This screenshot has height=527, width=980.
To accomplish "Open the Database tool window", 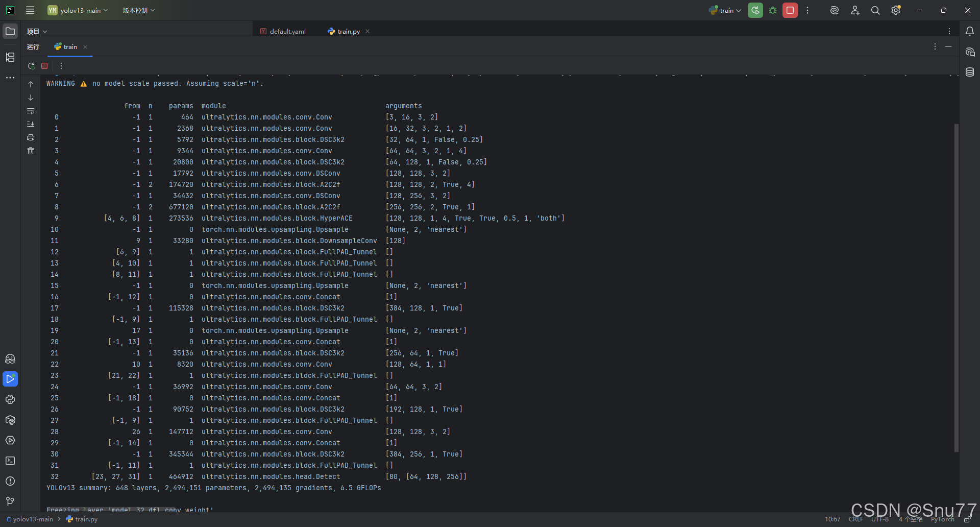I will pos(970,72).
